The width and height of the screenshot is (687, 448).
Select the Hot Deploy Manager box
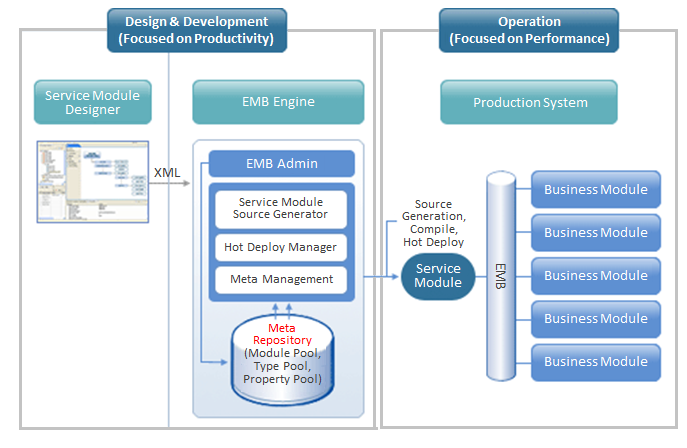point(281,247)
